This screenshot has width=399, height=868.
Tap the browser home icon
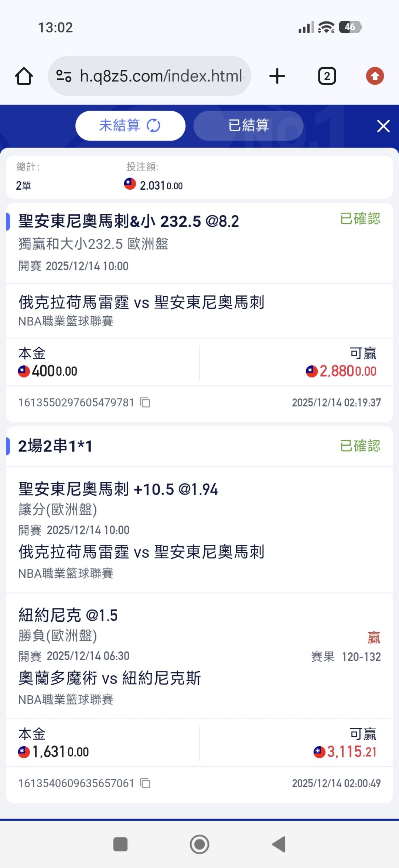(24, 76)
